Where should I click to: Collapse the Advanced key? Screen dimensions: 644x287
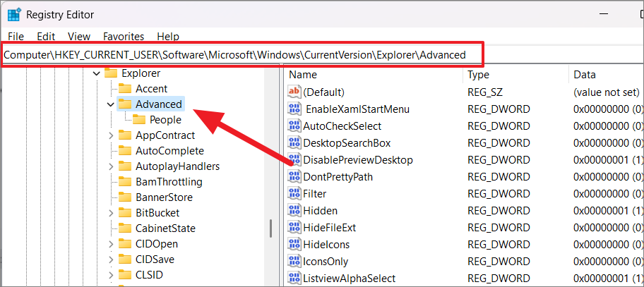click(x=110, y=104)
